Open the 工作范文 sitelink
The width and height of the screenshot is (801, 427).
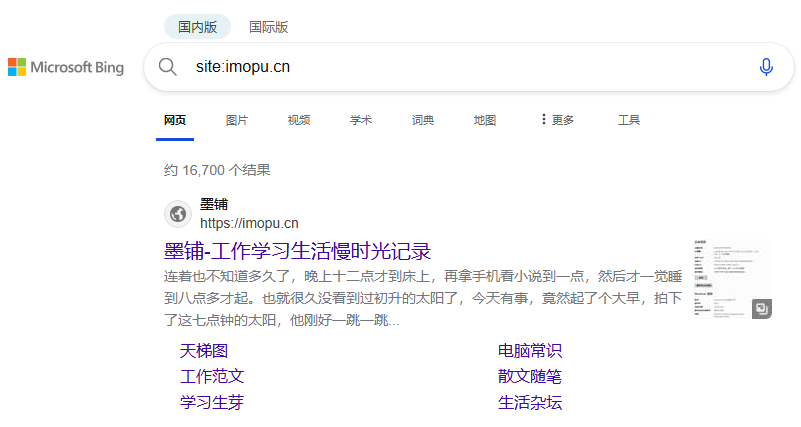click(x=212, y=376)
